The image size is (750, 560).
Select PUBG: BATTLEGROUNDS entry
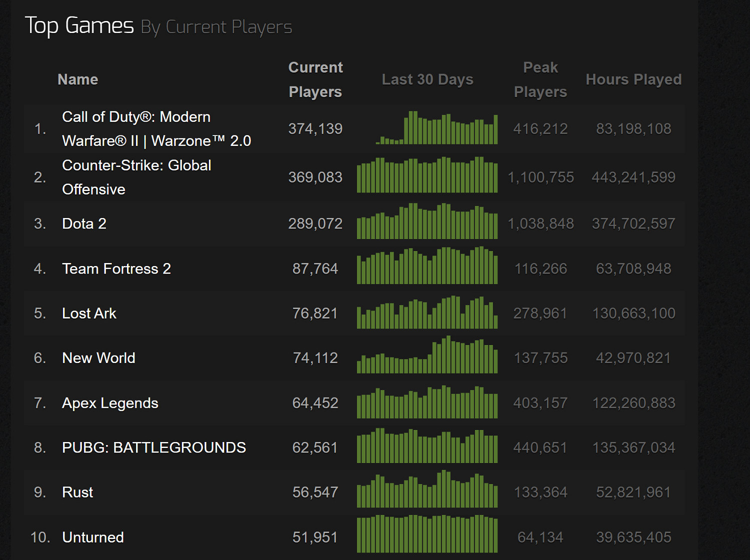click(x=153, y=447)
